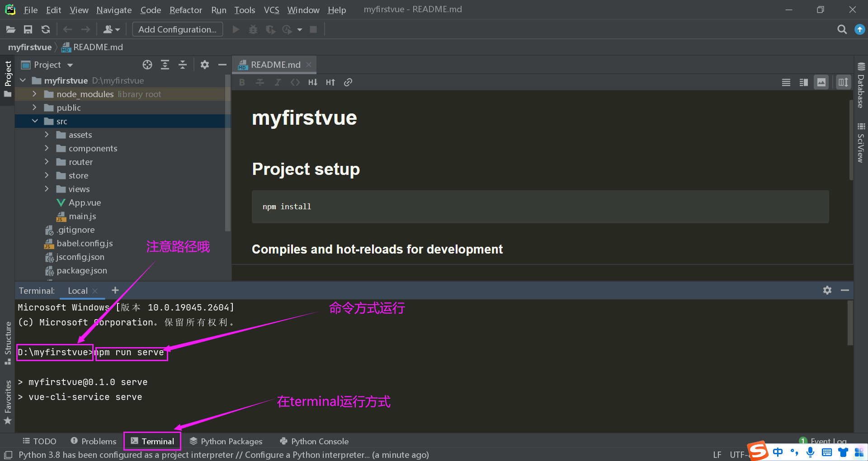Expand the components folder

click(47, 148)
